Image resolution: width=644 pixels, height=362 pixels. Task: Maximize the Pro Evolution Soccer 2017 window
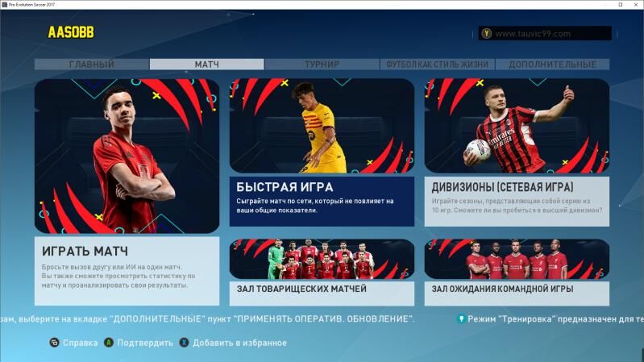(621, 5)
